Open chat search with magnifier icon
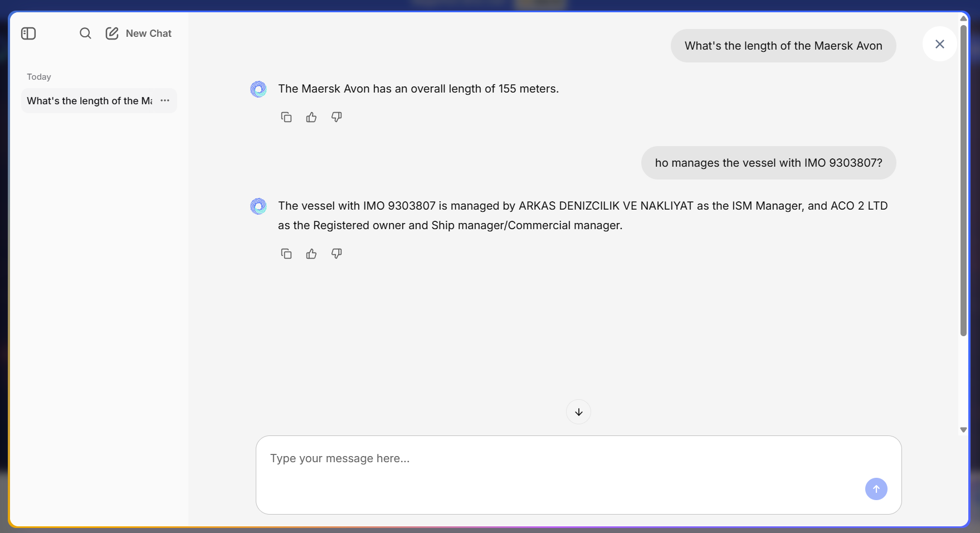 coord(85,33)
